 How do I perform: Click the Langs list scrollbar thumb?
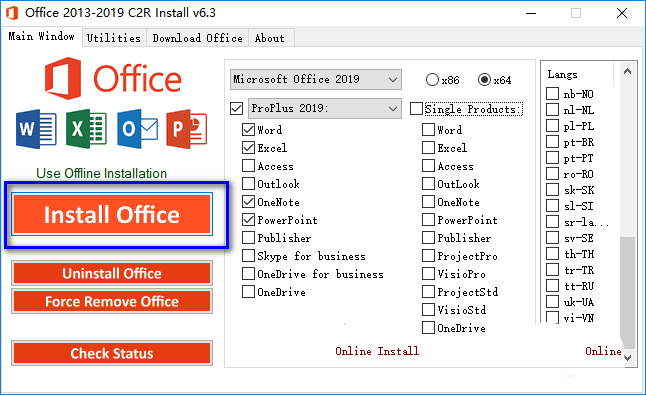[627, 293]
